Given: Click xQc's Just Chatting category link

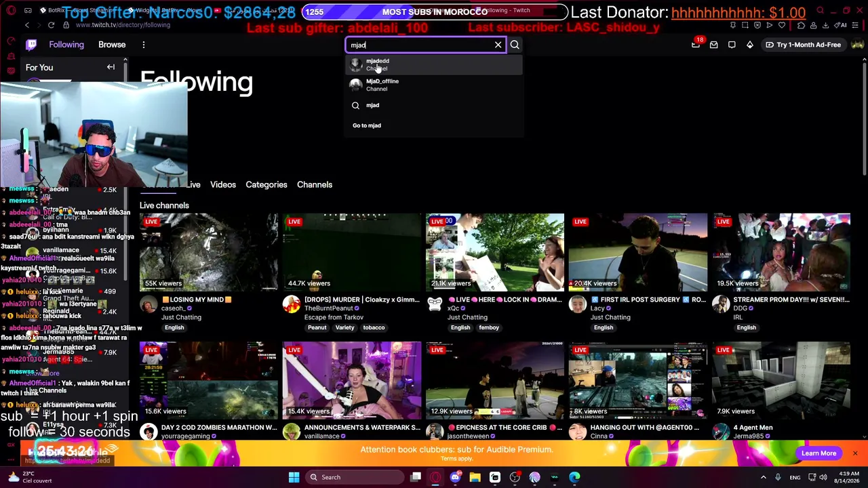Looking at the screenshot, I should (x=467, y=317).
